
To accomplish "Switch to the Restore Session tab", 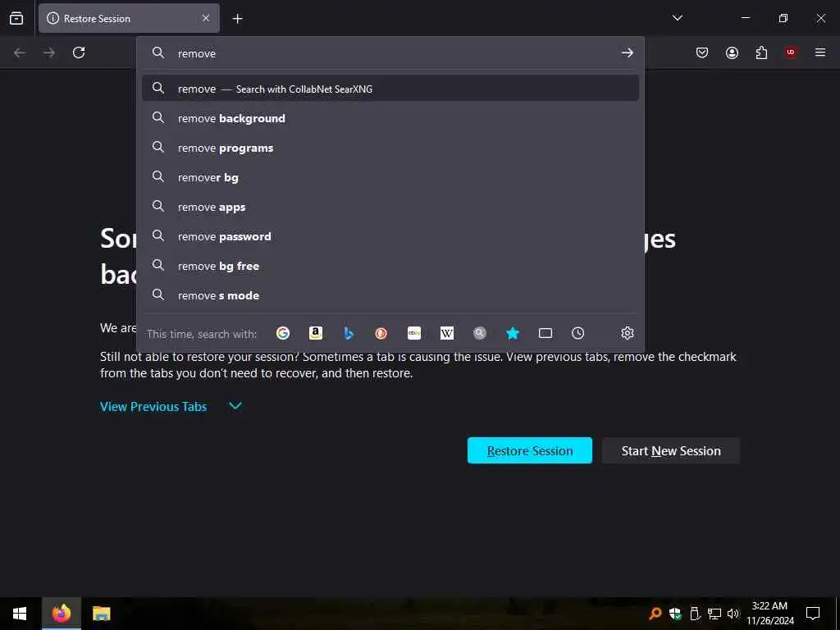I will click(129, 18).
